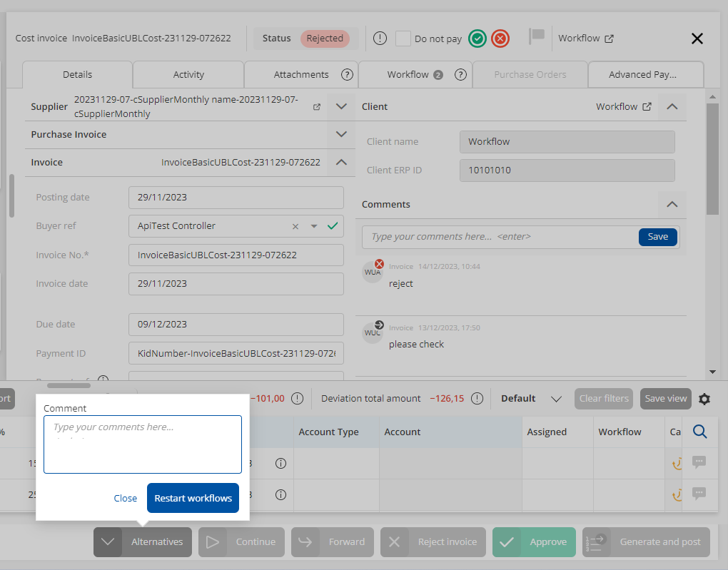Click the Restart workflows button

tap(193, 498)
